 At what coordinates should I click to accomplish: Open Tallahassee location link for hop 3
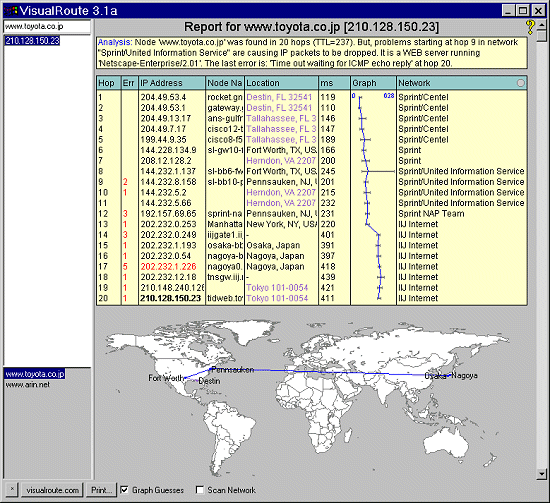pyautogui.click(x=281, y=118)
